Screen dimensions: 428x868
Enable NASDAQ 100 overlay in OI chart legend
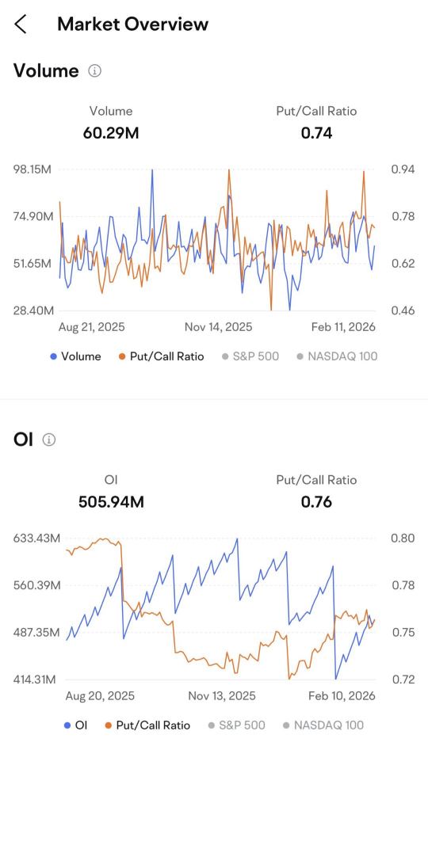pyautogui.click(x=323, y=725)
